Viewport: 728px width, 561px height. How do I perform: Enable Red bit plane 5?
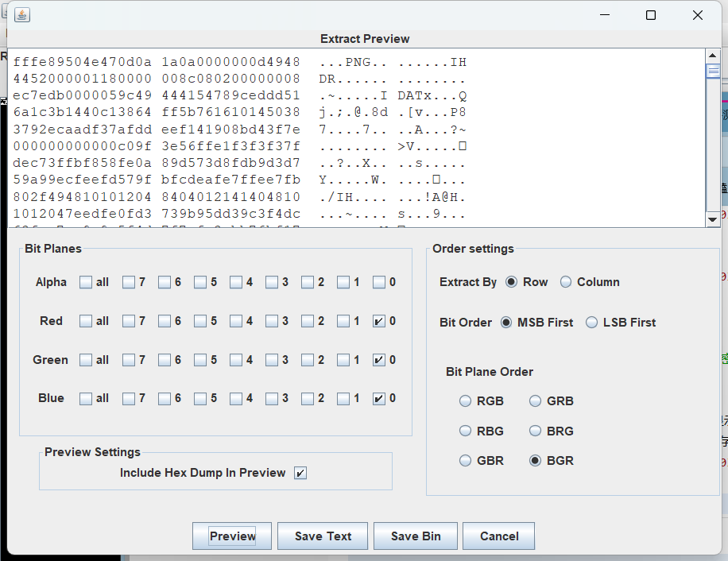[200, 321]
